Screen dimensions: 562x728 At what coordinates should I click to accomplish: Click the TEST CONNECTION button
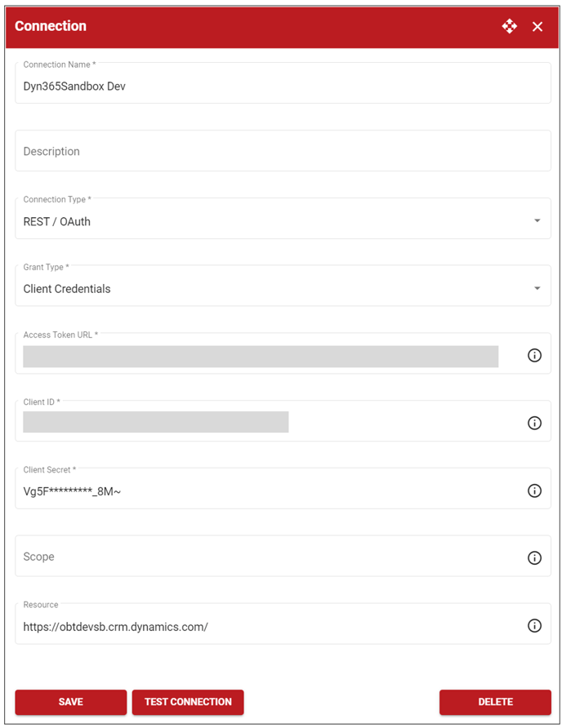[188, 702]
